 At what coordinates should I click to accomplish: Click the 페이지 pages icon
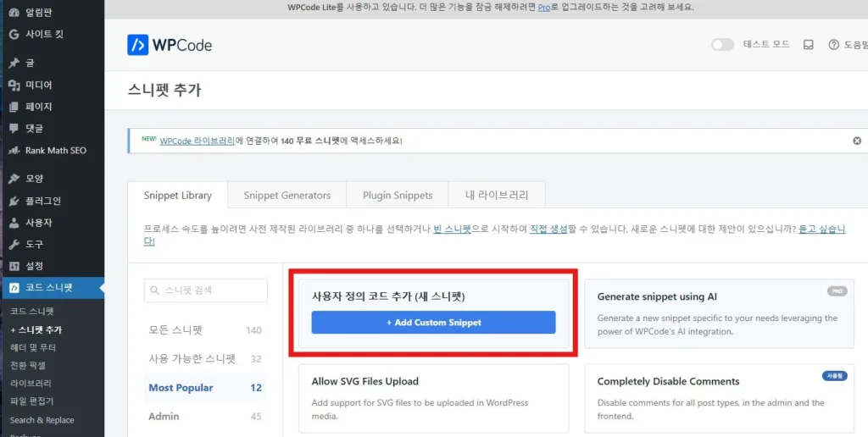pyautogui.click(x=14, y=107)
